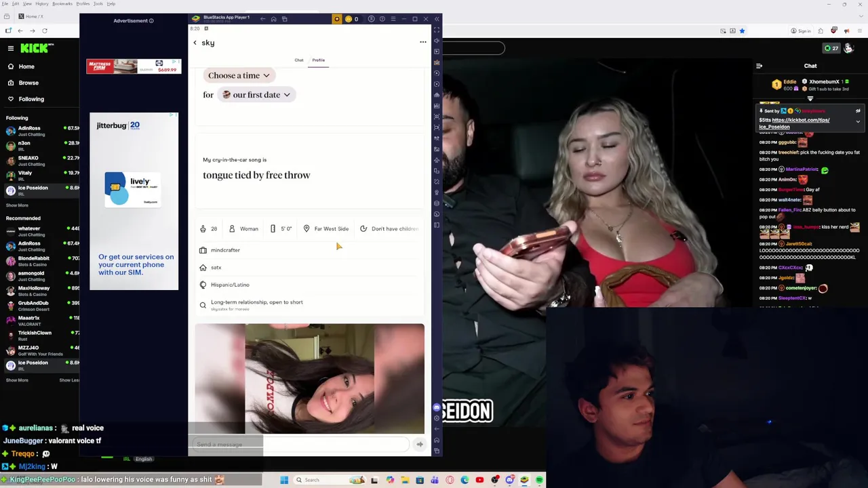868x488 pixels.
Task: Open SNEAKO channel in the sidebar
Action: [41, 161]
